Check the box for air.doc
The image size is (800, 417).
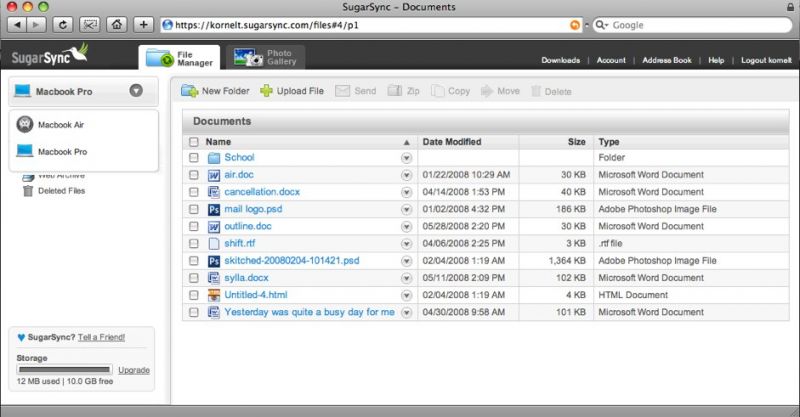194,175
